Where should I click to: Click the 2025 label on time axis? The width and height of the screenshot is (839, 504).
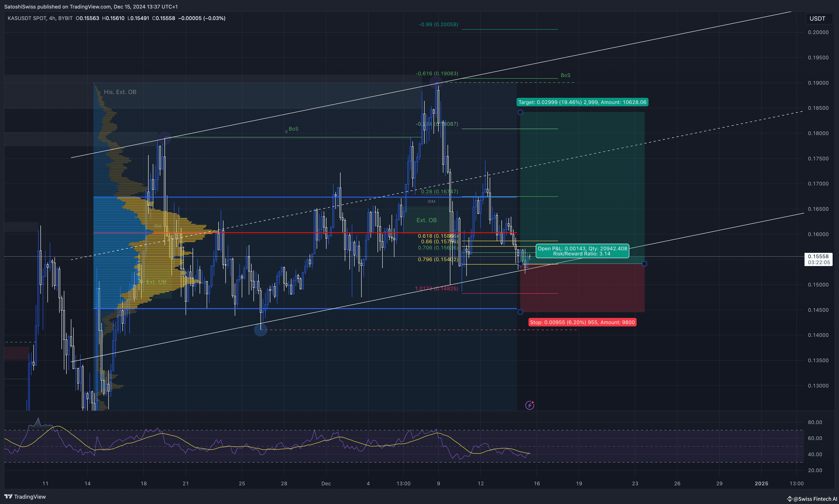coord(761,484)
